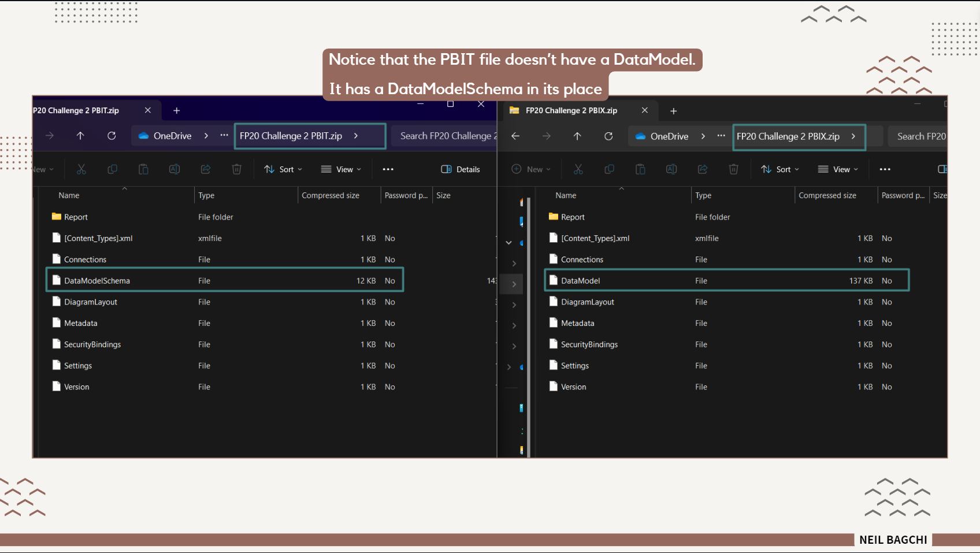Click OneDrive breadcrumb in PBIT window

[165, 136]
